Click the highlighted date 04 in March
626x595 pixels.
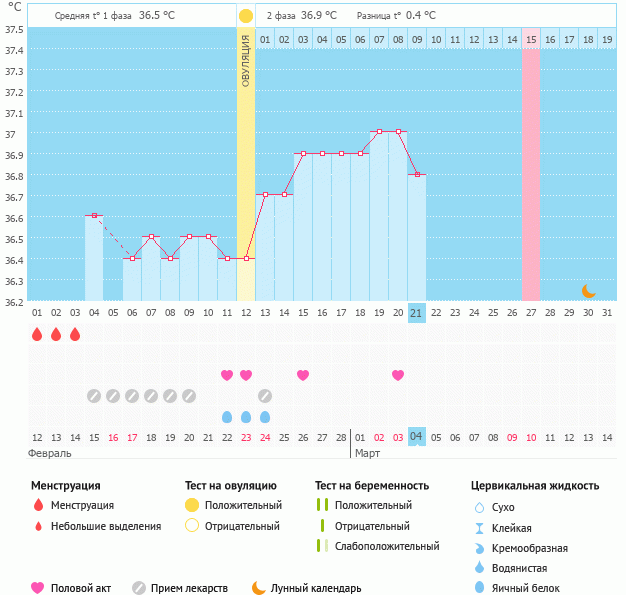(x=417, y=437)
